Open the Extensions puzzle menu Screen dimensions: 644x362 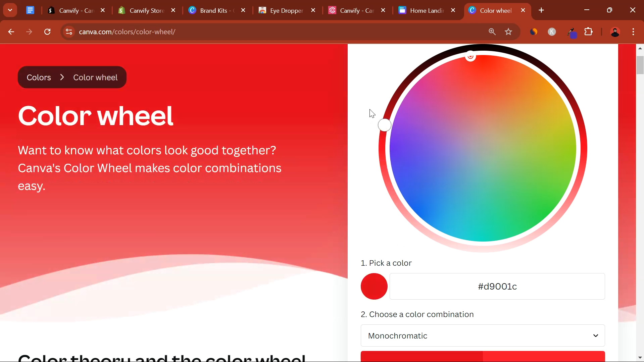click(x=589, y=32)
